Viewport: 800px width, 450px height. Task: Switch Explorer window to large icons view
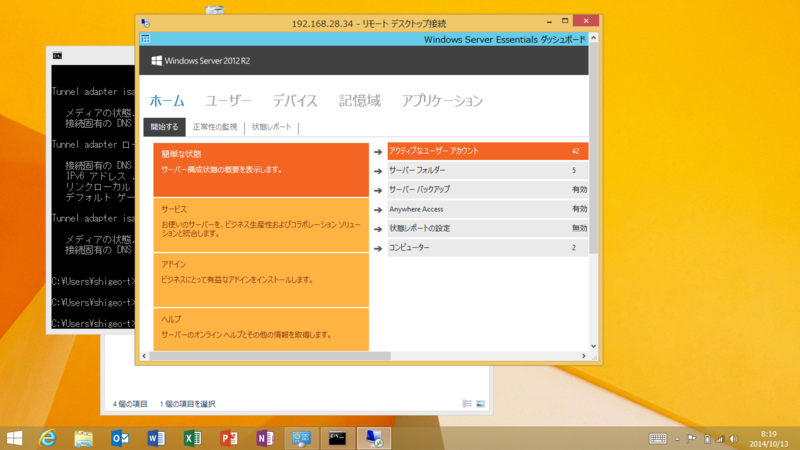coord(480,404)
